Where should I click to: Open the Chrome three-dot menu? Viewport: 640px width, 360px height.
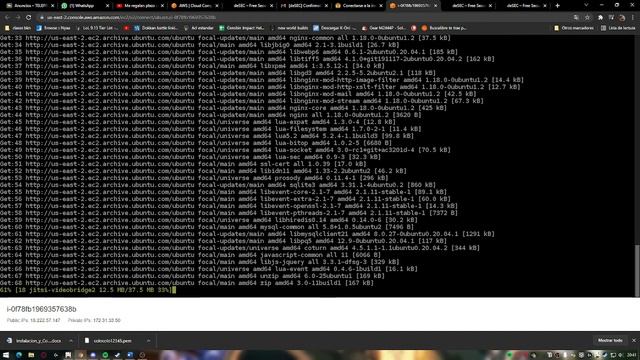coord(633,18)
